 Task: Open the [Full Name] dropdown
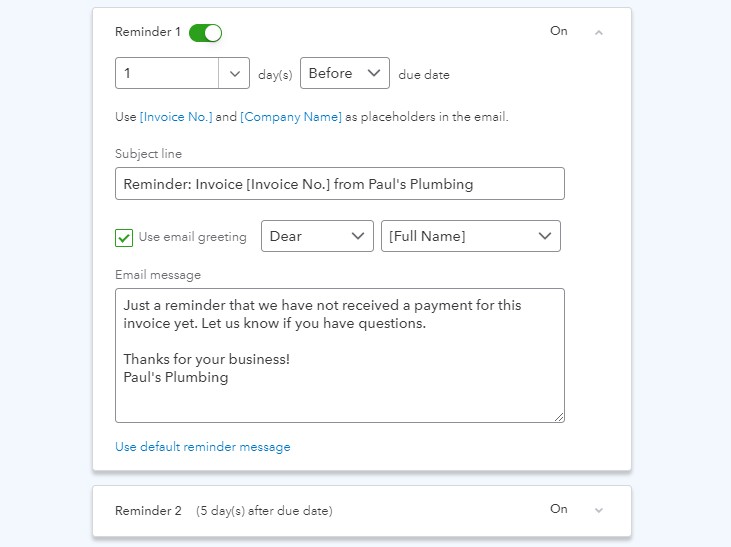pyautogui.click(x=470, y=236)
